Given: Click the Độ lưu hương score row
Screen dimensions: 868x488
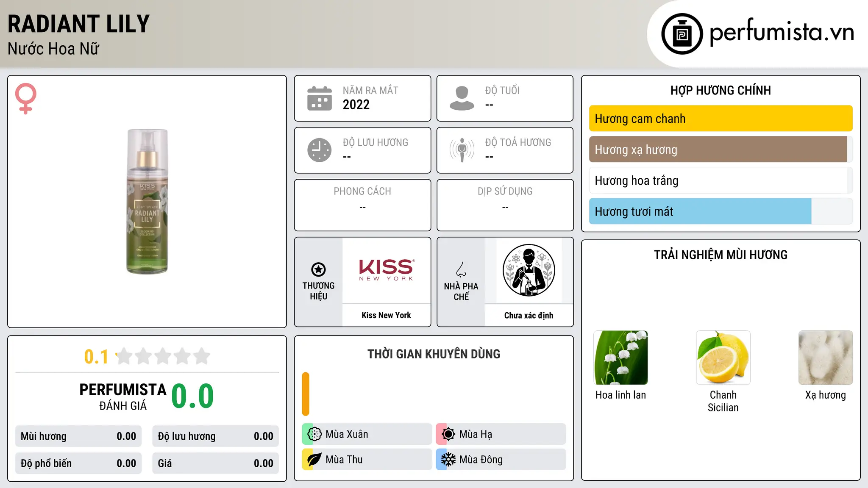Looking at the screenshot, I should tap(215, 436).
